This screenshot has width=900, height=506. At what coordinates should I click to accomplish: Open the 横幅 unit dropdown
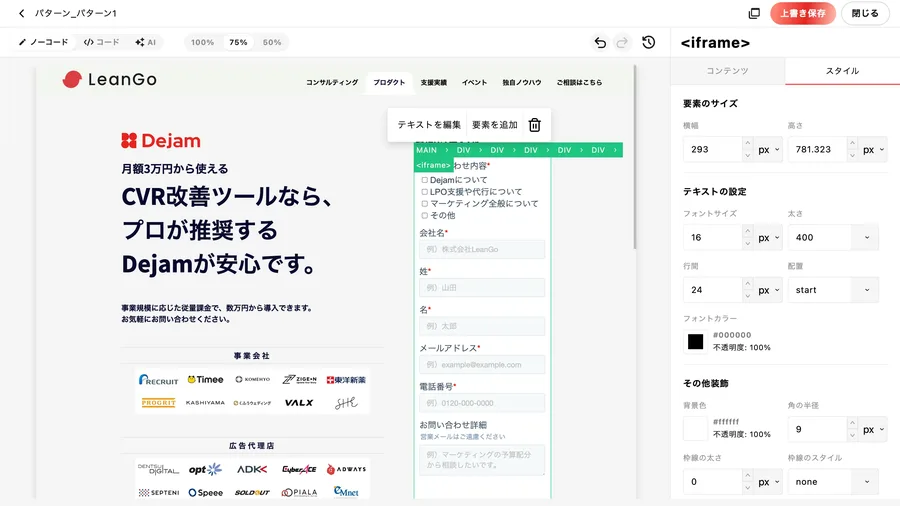click(769, 150)
